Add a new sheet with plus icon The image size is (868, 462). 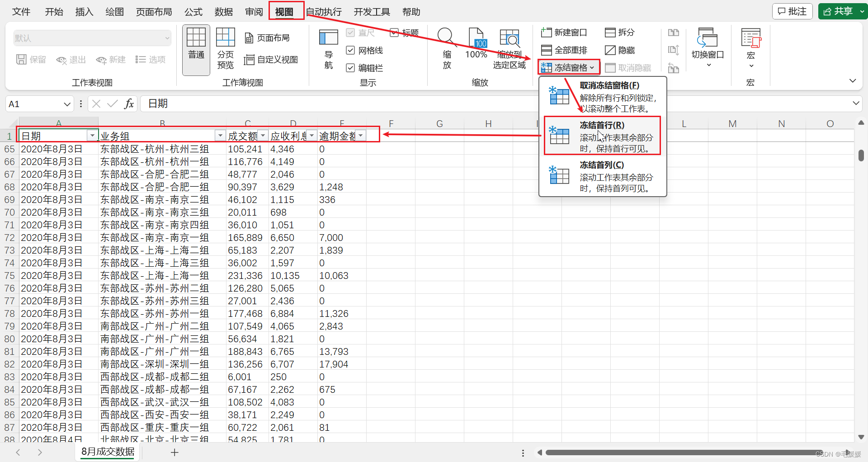coord(175,452)
